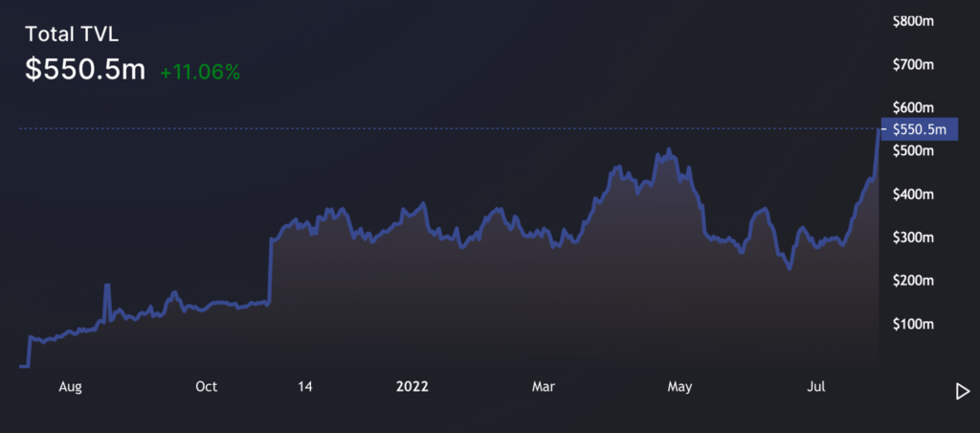
Task: Select the $700m y-axis label
Action: coord(912,64)
